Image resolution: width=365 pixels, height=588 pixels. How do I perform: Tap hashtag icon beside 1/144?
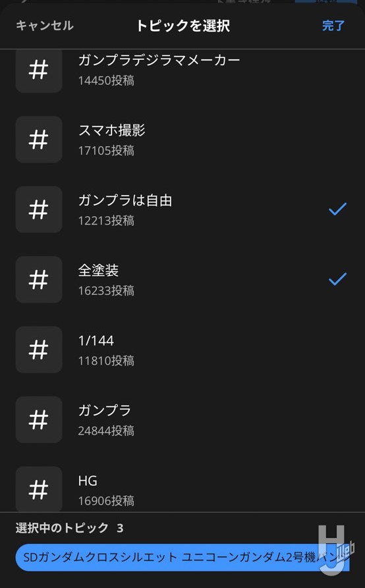39,350
